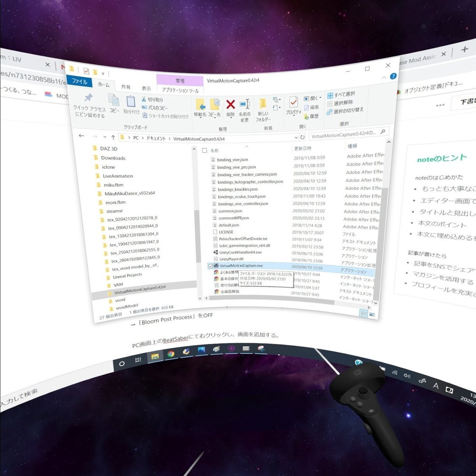Image resolution: width=476 pixels, height=476 pixels.
Task: Open Chrome from the taskbar
Action: click(171, 354)
